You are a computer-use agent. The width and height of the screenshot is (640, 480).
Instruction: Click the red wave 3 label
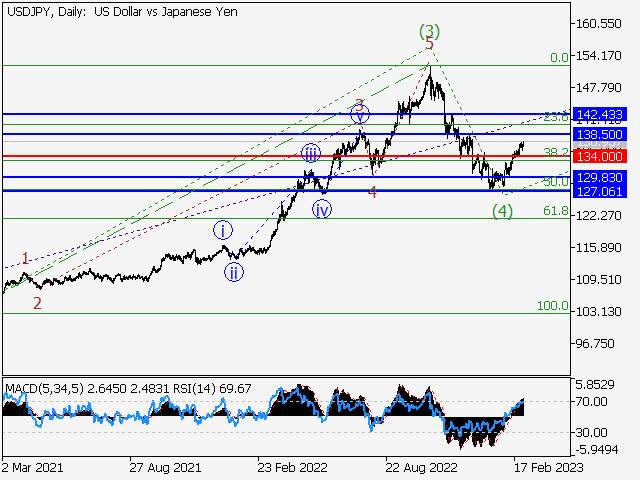[x=359, y=104]
